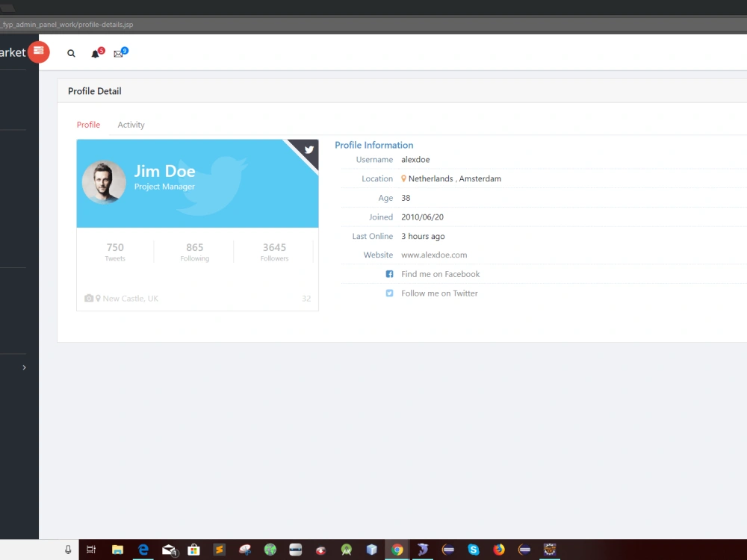This screenshot has width=747, height=560.
Task: Click the joined date 2010/06/20
Action: (422, 217)
